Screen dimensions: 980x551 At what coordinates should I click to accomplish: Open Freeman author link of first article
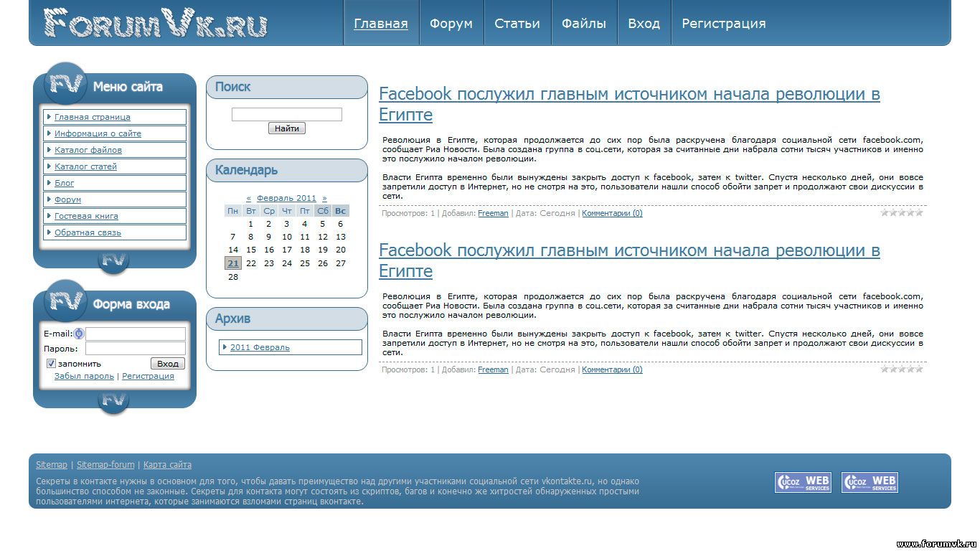click(493, 213)
